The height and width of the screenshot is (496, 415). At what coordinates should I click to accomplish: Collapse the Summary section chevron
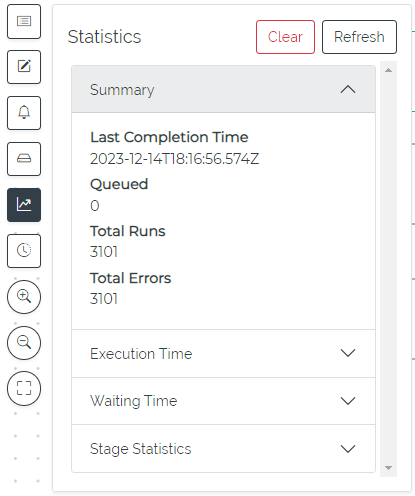pyautogui.click(x=348, y=89)
